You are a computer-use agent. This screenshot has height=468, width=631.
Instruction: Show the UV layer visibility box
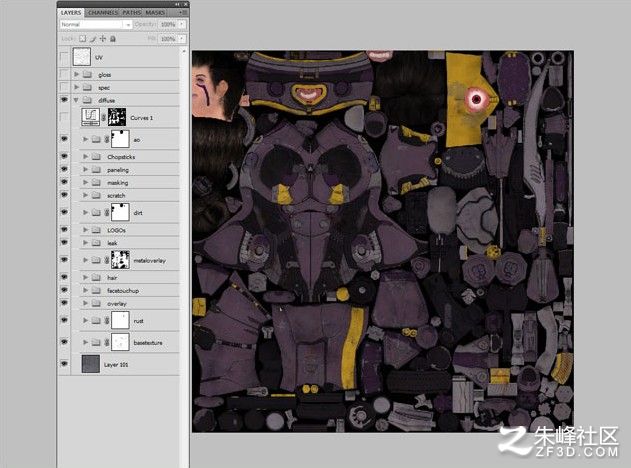click(x=64, y=57)
